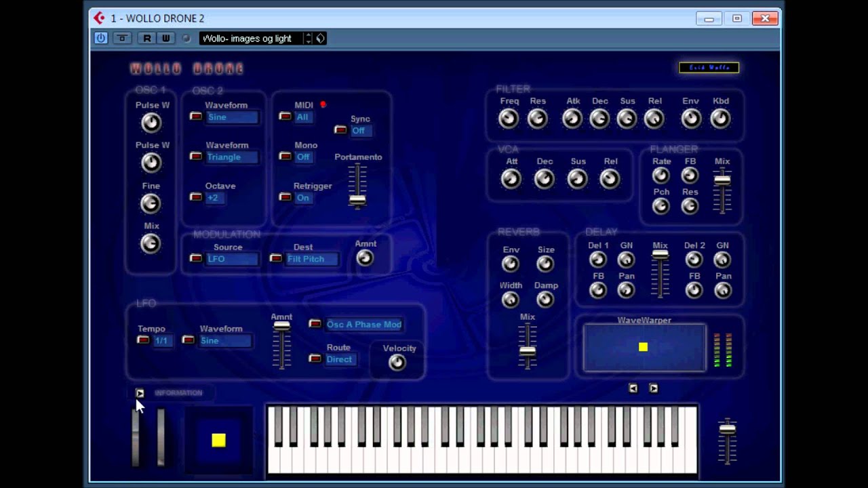Click the red button beside Route Direct
Screen dimensions: 868x488
pos(315,359)
